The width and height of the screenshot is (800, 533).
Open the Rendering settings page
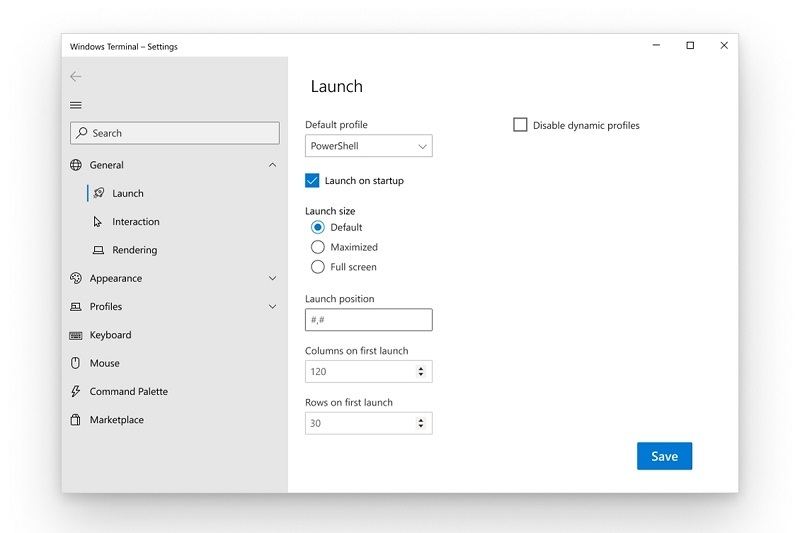135,250
